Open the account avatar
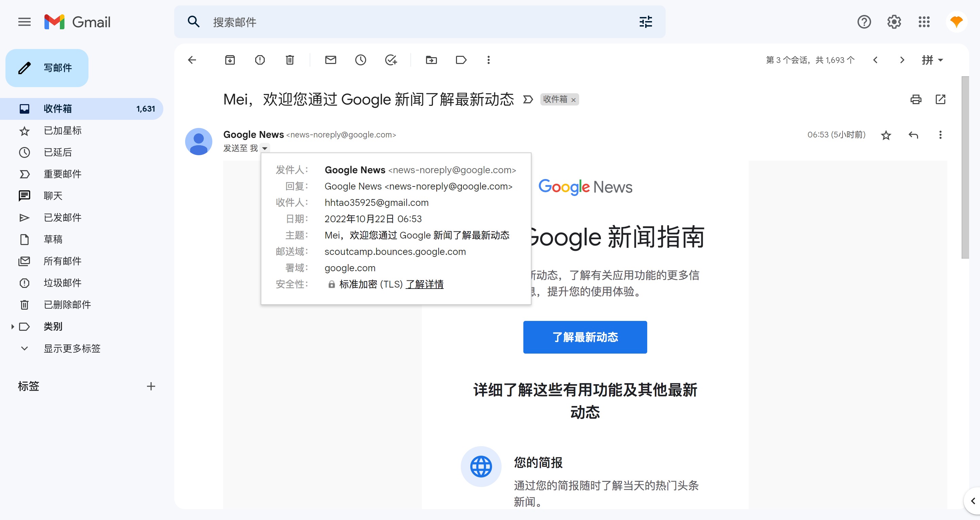Screen dimensions: 980x520 point(957,22)
